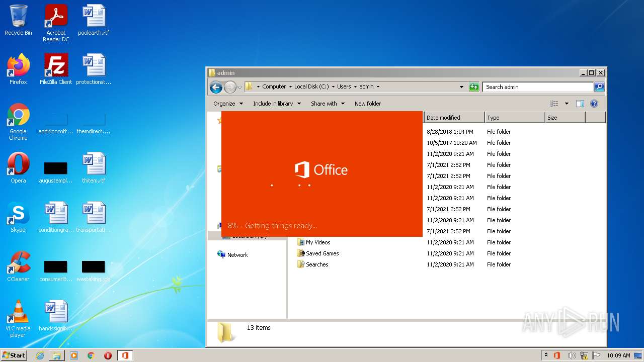644x362 pixels.
Task: Click the Start button
Action: [x=14, y=355]
